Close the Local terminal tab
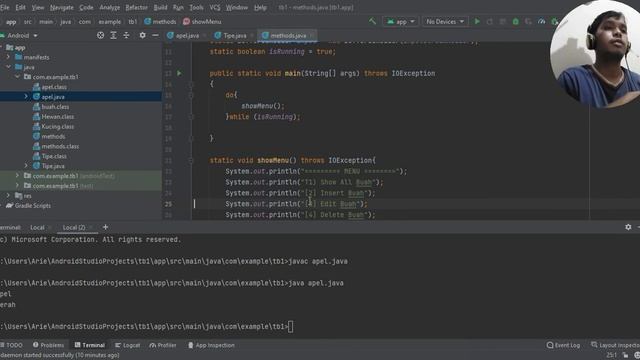Screen dimensions: 640x360 pos(49,227)
